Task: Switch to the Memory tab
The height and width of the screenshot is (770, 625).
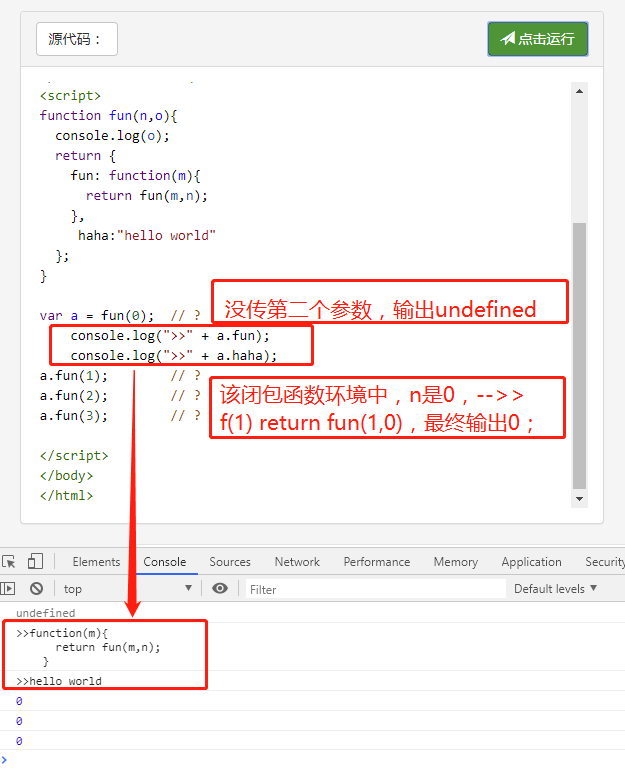Action: (x=456, y=562)
